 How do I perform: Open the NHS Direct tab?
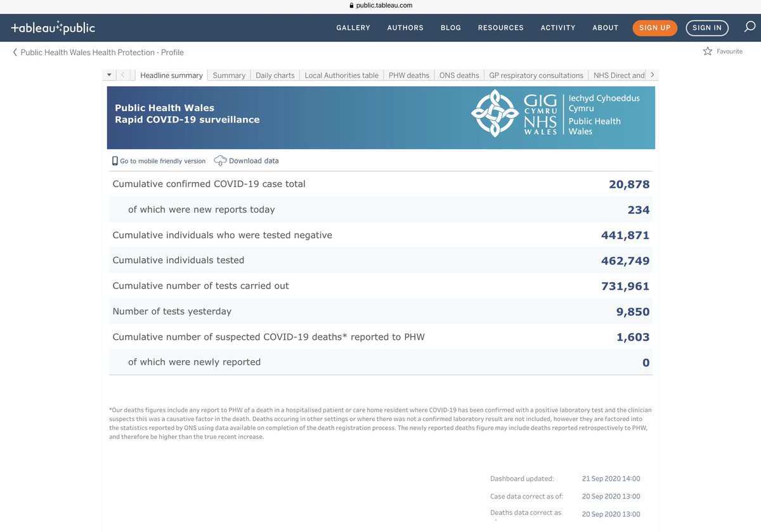(x=618, y=75)
